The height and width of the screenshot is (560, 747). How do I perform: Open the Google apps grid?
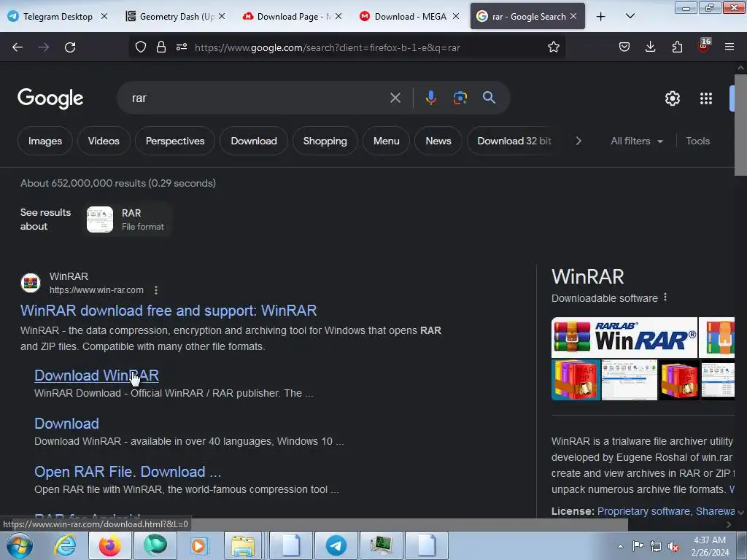coord(705,98)
